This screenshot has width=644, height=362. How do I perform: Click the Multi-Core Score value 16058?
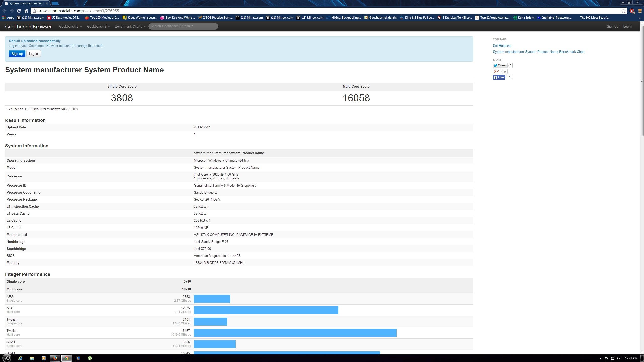click(x=356, y=98)
